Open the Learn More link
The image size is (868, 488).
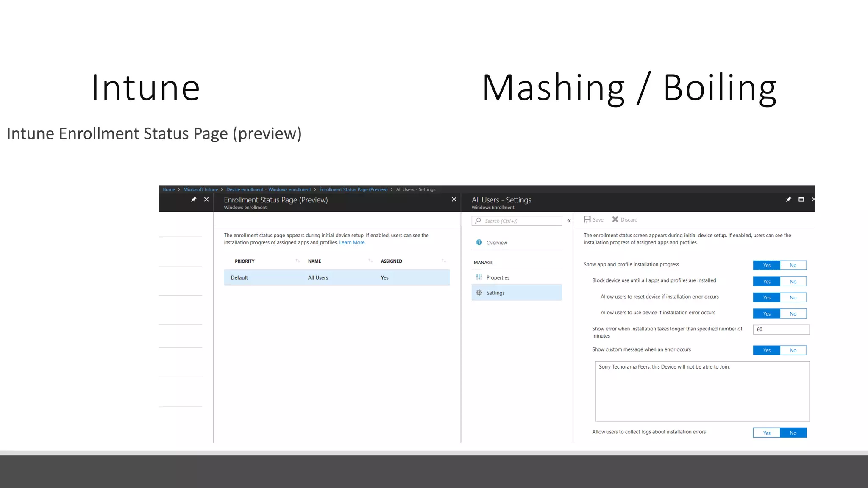[x=352, y=242]
